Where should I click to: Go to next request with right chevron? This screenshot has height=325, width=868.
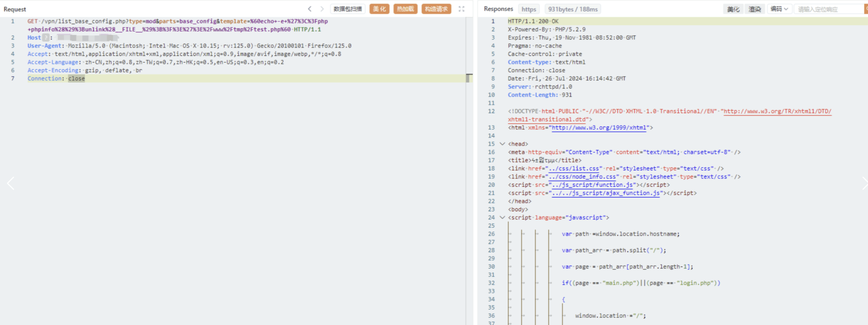[x=322, y=9]
